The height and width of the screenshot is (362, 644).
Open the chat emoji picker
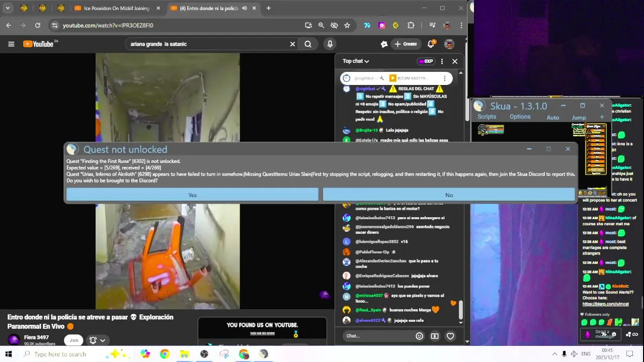[x=419, y=336]
